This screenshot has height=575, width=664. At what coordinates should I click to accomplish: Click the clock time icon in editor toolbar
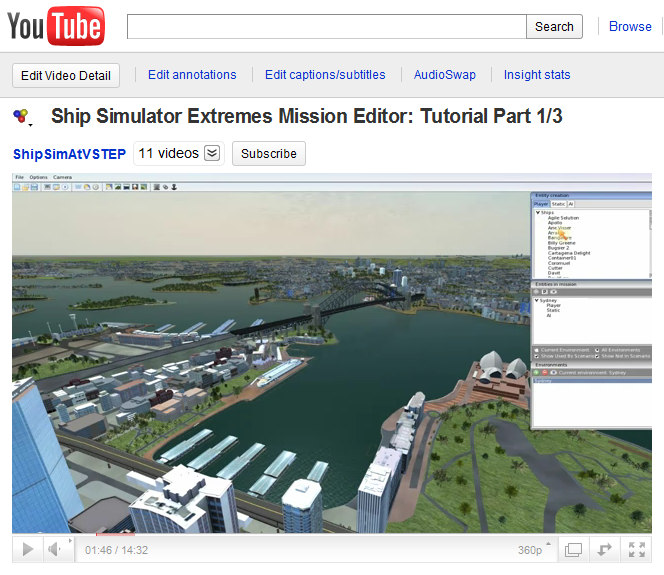[x=96, y=187]
